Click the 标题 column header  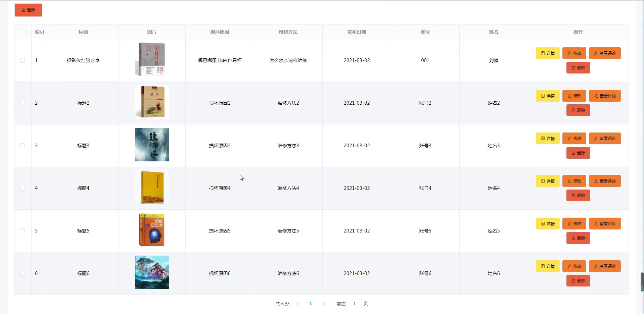[83, 32]
